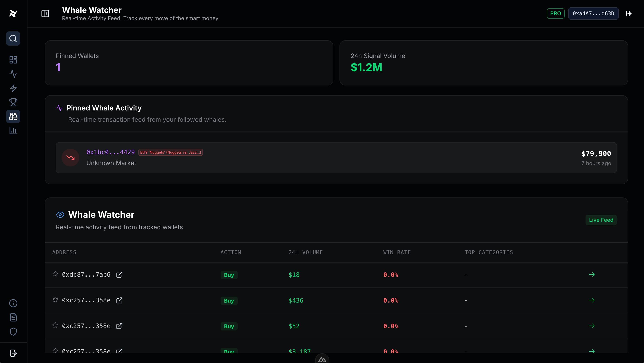The image size is (644, 363).
Task: Open the shield privacy icon
Action: [x=13, y=332]
